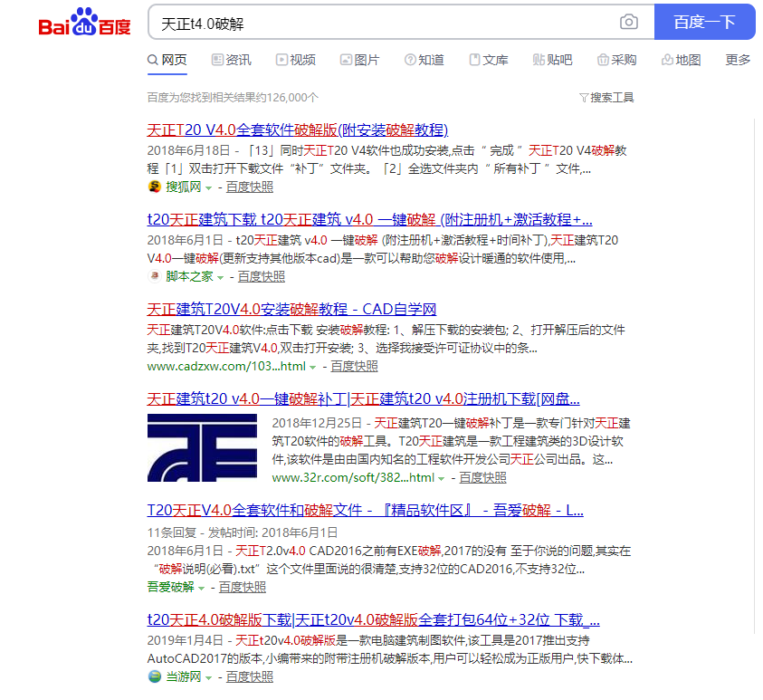763x700 pixels.
Task: Open 百度快照 for 脚本之家 result
Action: [x=262, y=276]
